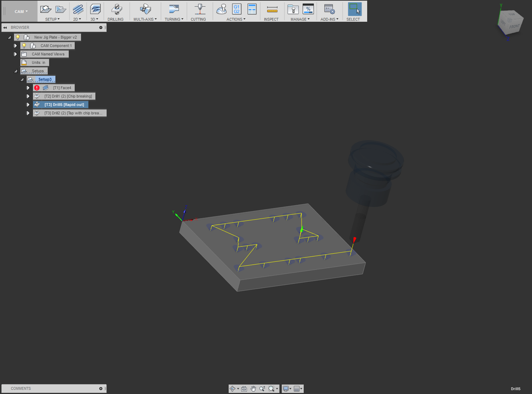The height and width of the screenshot is (394, 532).
Task: Open the Tool Library icon under Manage
Action: click(293, 9)
